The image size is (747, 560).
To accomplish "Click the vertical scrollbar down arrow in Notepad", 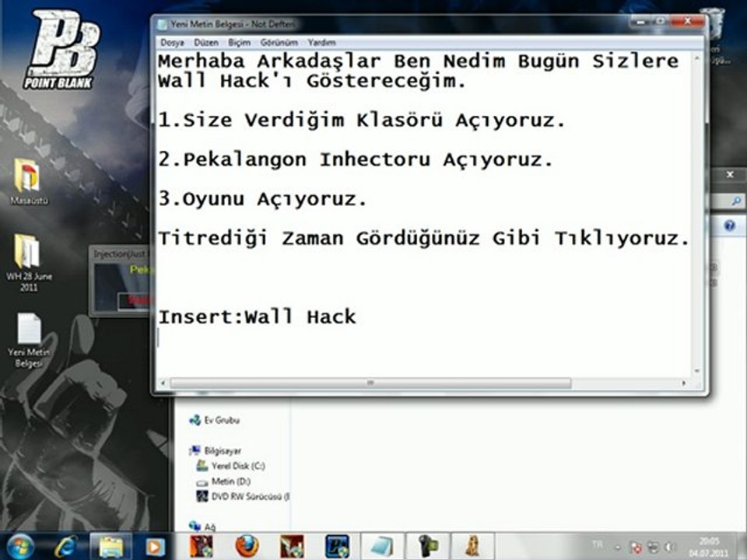I will pyautogui.click(x=697, y=371).
